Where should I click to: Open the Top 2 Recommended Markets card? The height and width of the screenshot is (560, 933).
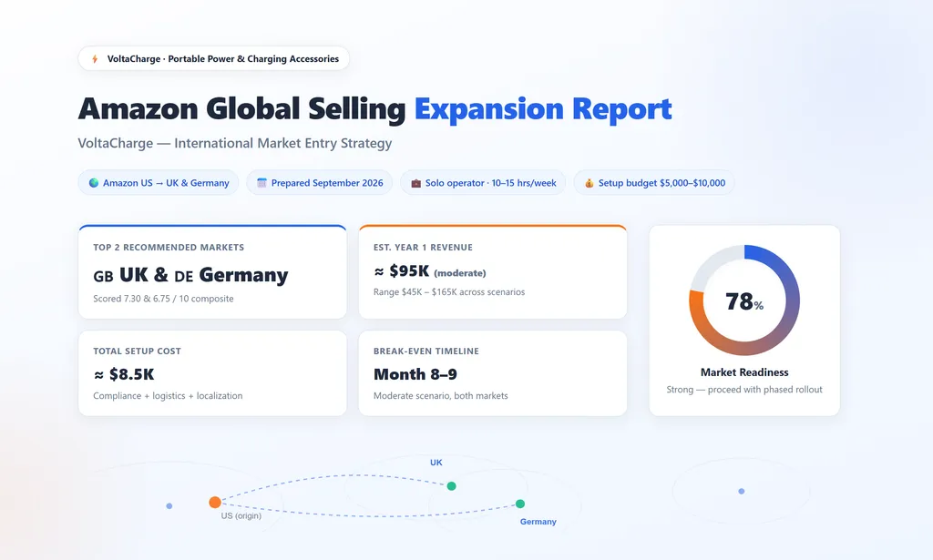(212, 271)
